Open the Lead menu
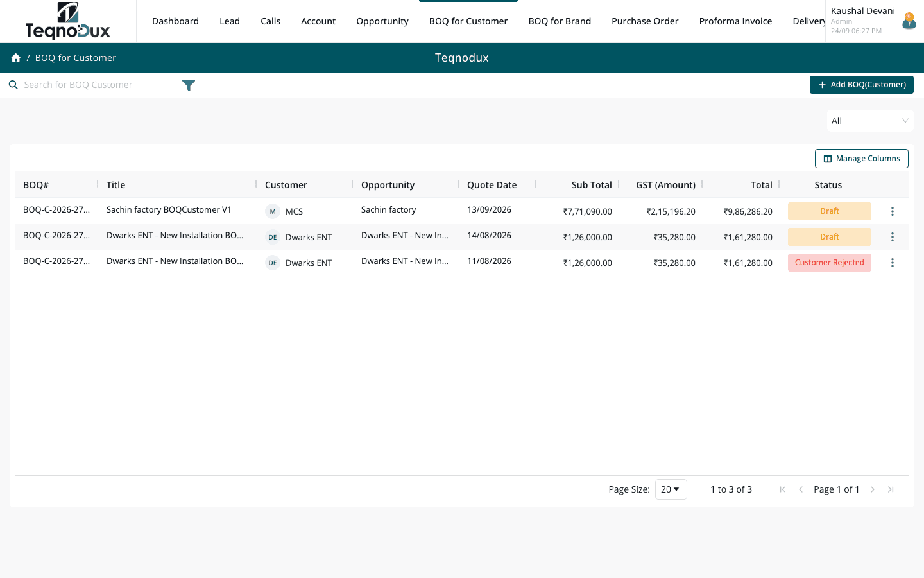Screen dimensions: 924x578 [x=230, y=21]
